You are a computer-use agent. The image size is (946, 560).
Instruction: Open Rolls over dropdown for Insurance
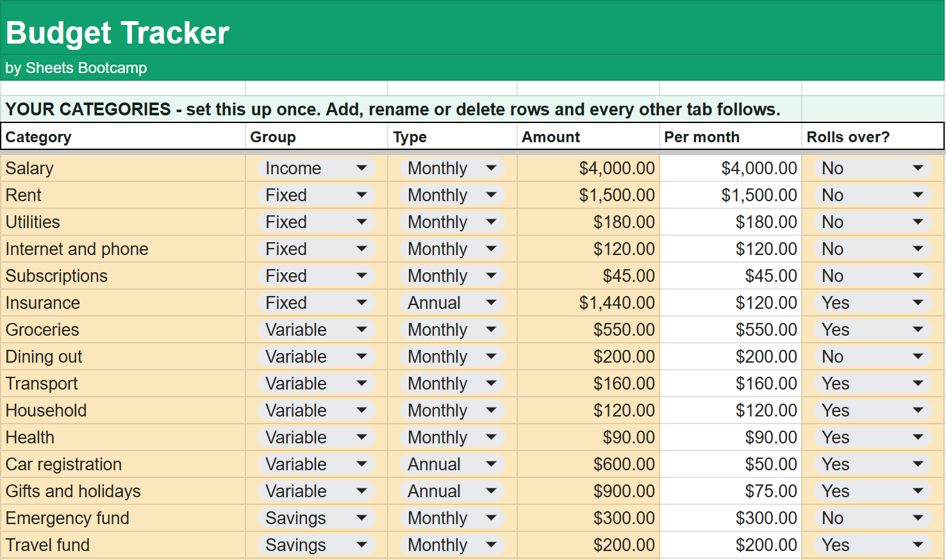tap(873, 302)
